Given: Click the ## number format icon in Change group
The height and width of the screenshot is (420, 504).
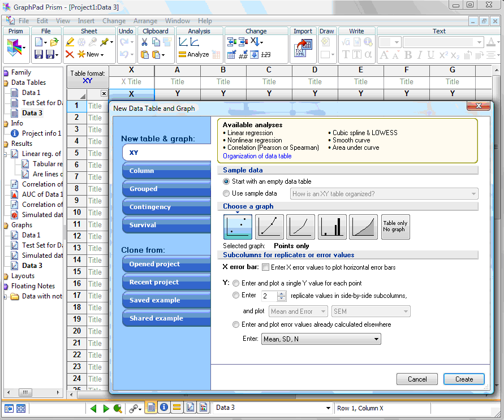Looking at the screenshot, I should pyautogui.click(x=243, y=55).
